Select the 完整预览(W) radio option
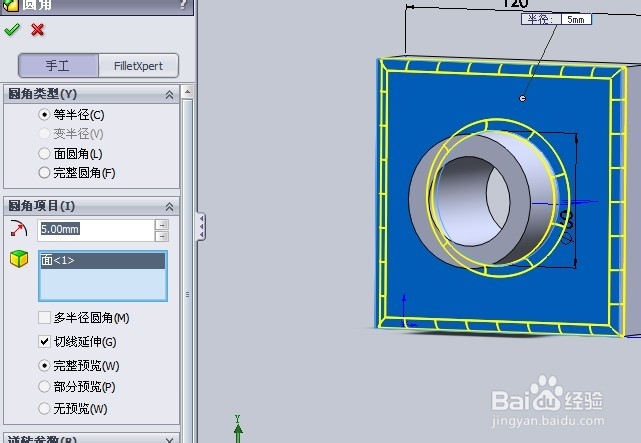The image size is (641, 443). click(44, 365)
